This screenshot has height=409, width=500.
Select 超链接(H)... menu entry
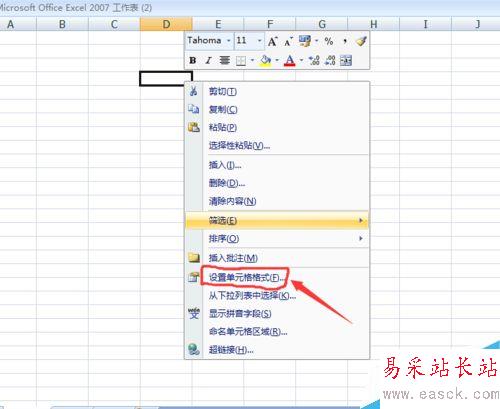[x=277, y=350]
